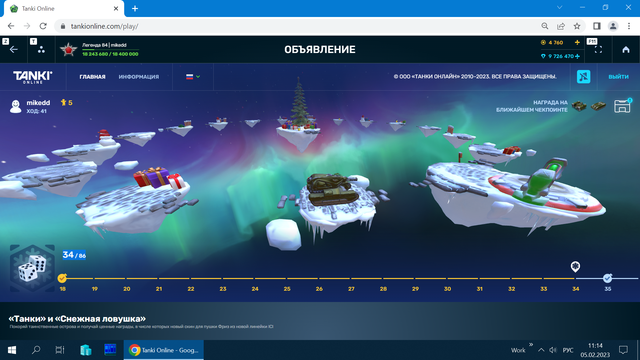
Task: Select checkpoint marker at step 18
Action: pos(62,278)
